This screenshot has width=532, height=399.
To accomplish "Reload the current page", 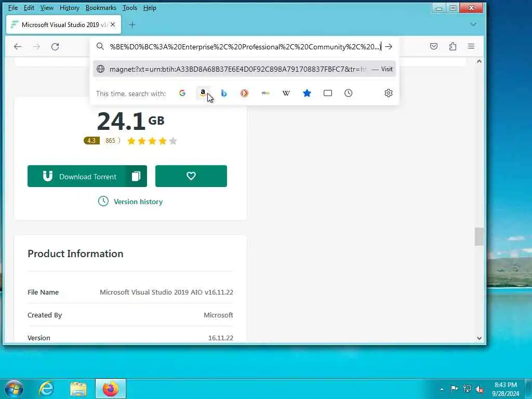I will (x=55, y=46).
